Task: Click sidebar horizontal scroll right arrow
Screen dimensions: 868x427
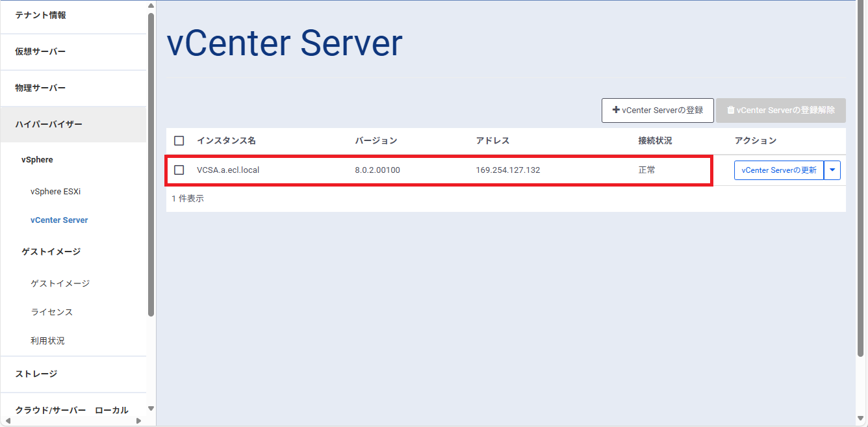Action: [x=138, y=421]
